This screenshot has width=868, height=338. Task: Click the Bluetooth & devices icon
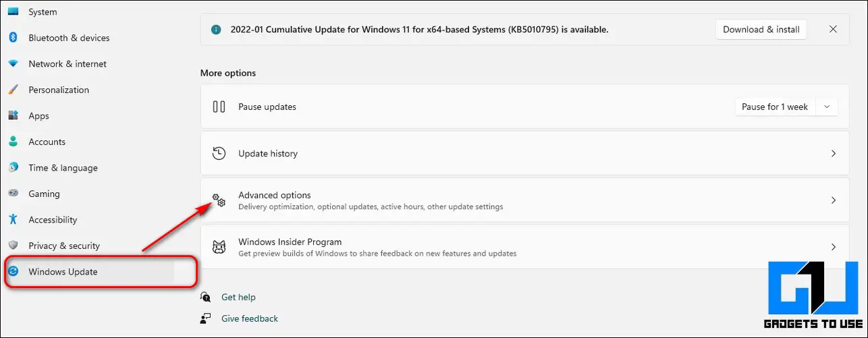click(x=13, y=38)
